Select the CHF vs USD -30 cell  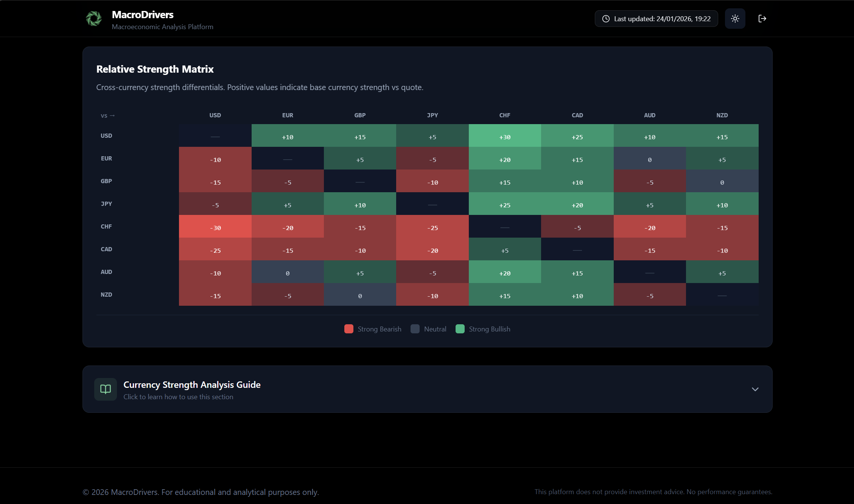point(215,228)
